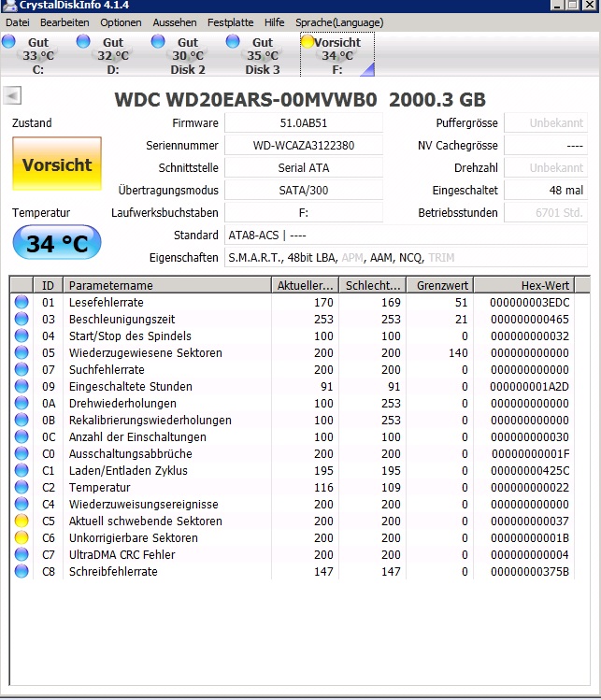Click the yellow Vorsicht health status button
601x700 pixels.
(x=57, y=164)
